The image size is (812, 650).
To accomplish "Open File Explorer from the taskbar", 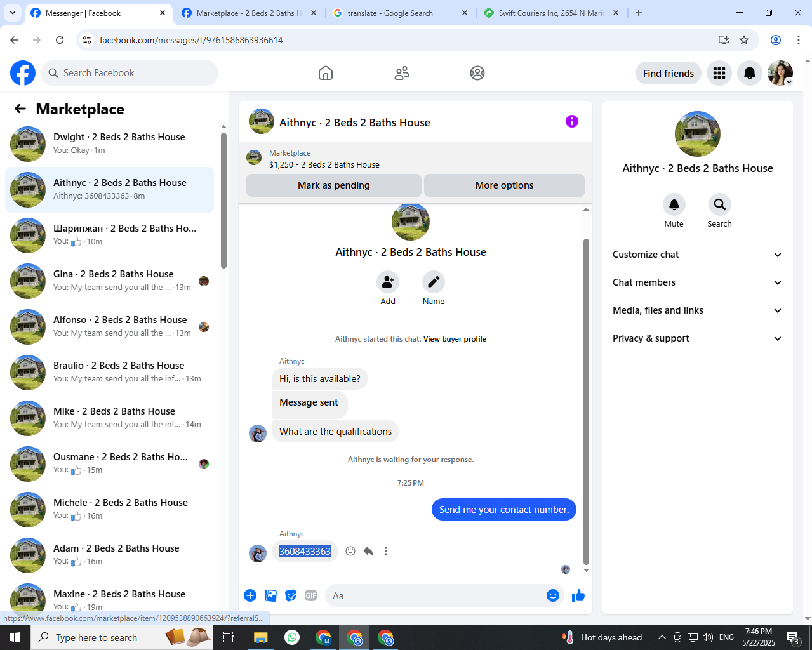I will click(260, 637).
